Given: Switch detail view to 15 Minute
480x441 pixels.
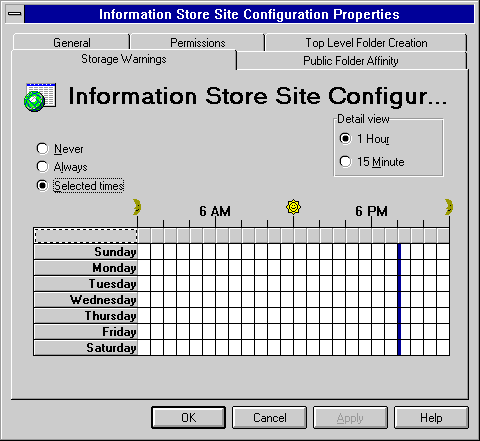Looking at the screenshot, I should [x=345, y=162].
